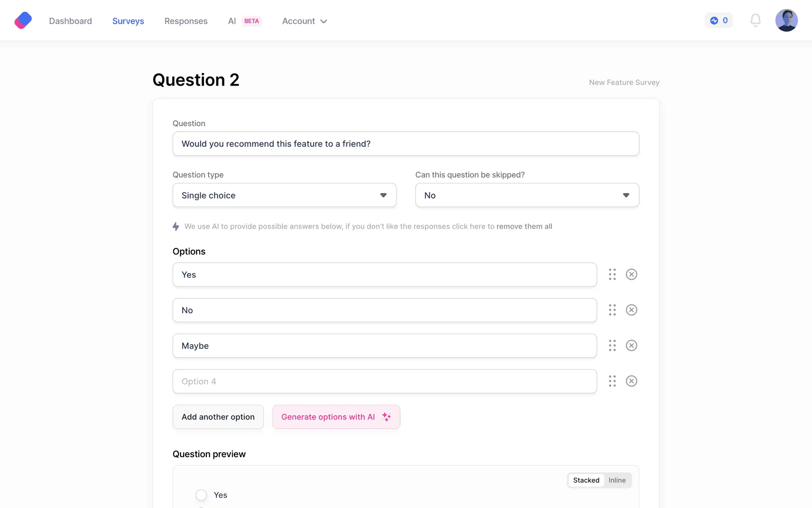Grab the drag handle for Option 4
The image size is (812, 508).
[x=612, y=381]
